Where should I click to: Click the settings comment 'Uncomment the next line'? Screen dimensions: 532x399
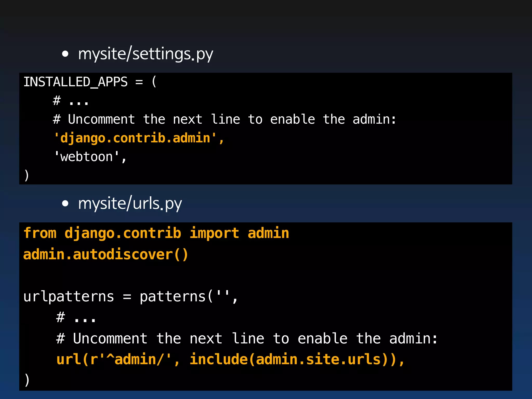coord(225,119)
